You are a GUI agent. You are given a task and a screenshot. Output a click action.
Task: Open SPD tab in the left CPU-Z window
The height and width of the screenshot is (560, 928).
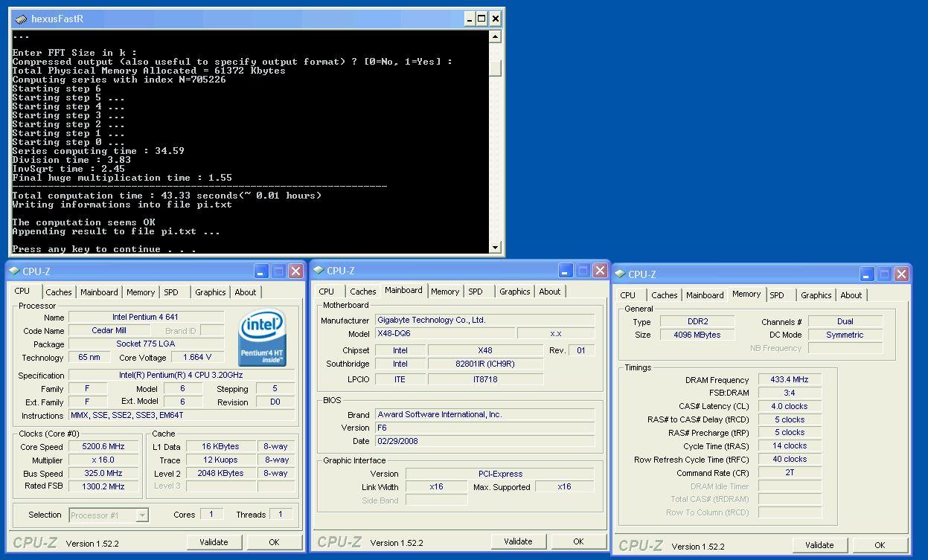point(171,292)
